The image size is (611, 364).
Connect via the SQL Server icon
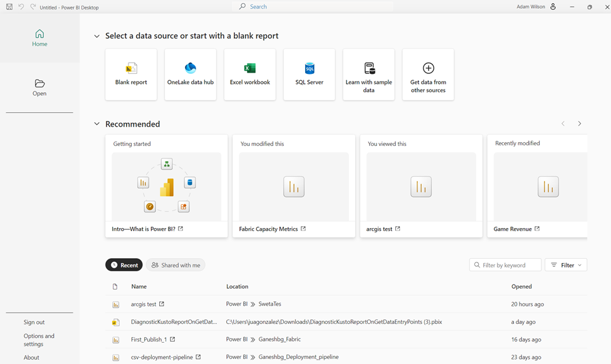click(x=310, y=68)
